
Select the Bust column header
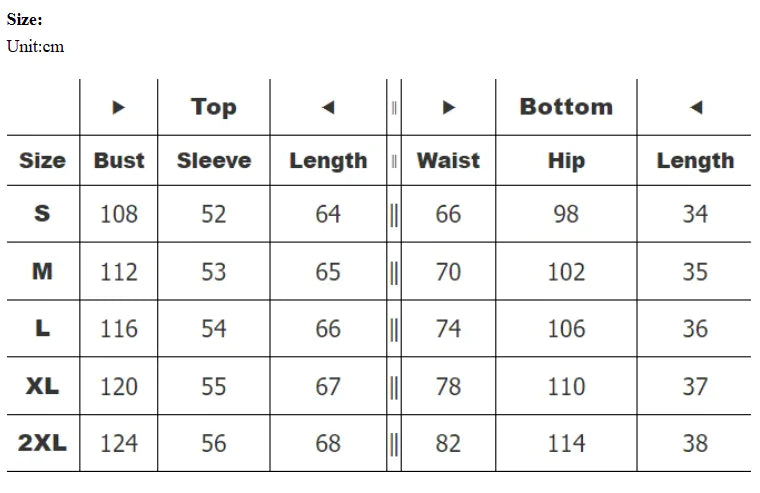point(119,160)
